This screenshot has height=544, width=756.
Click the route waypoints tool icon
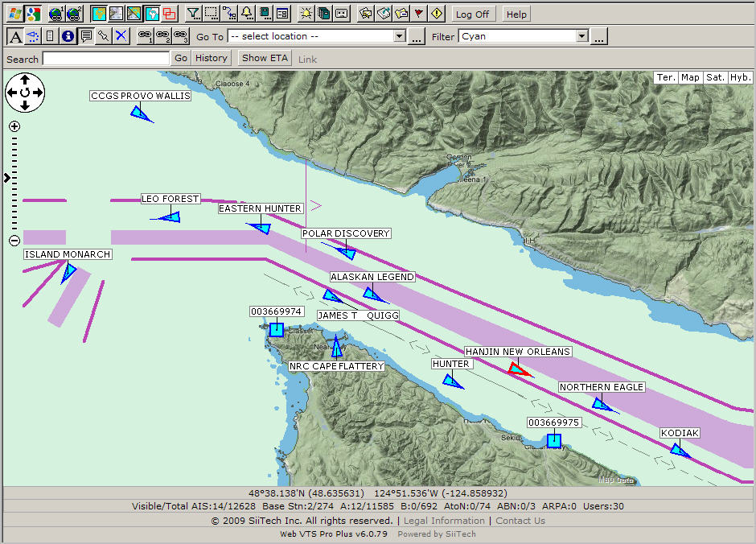[x=229, y=14]
